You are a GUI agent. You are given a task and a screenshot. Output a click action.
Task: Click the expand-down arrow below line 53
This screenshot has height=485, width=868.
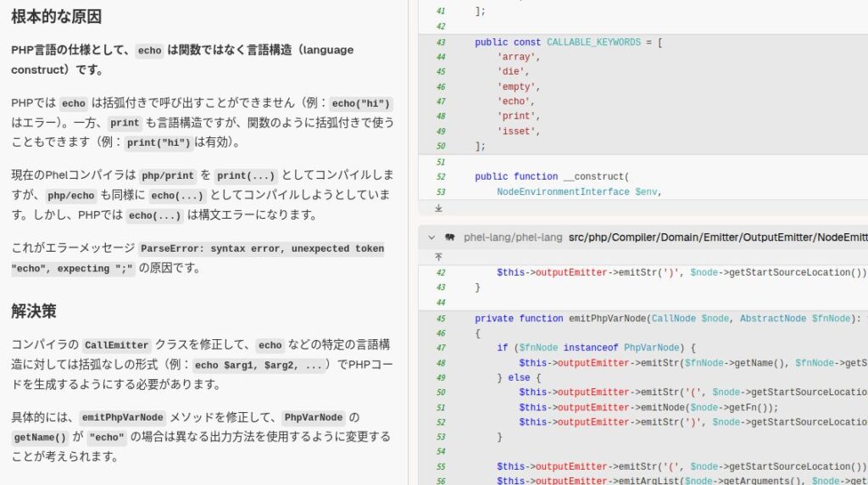click(438, 208)
